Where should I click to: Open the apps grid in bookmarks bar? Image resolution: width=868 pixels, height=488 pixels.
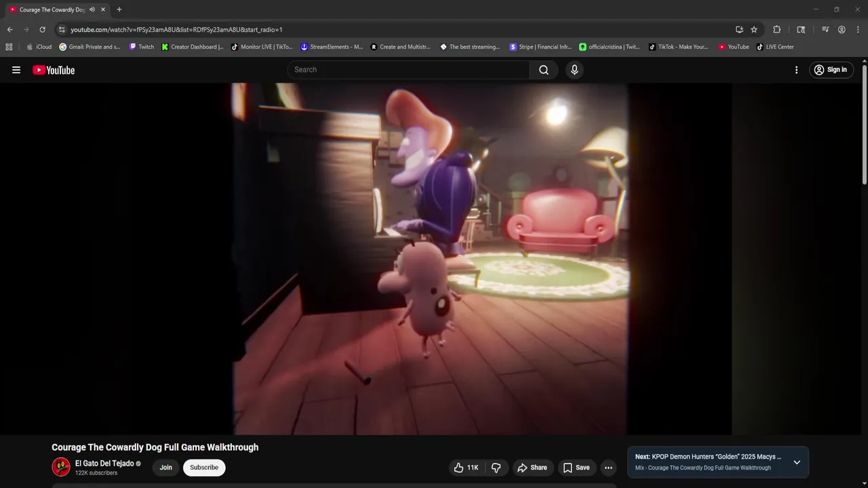9,47
